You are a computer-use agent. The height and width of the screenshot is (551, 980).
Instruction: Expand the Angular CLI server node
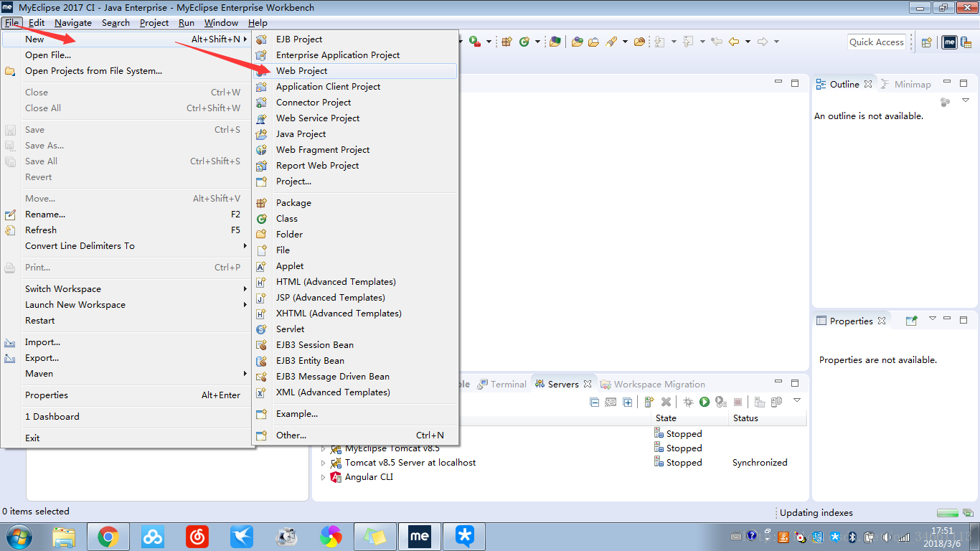pos(323,477)
